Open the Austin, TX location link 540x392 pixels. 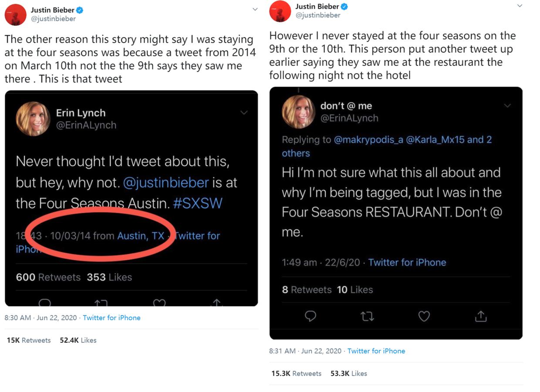tap(141, 236)
